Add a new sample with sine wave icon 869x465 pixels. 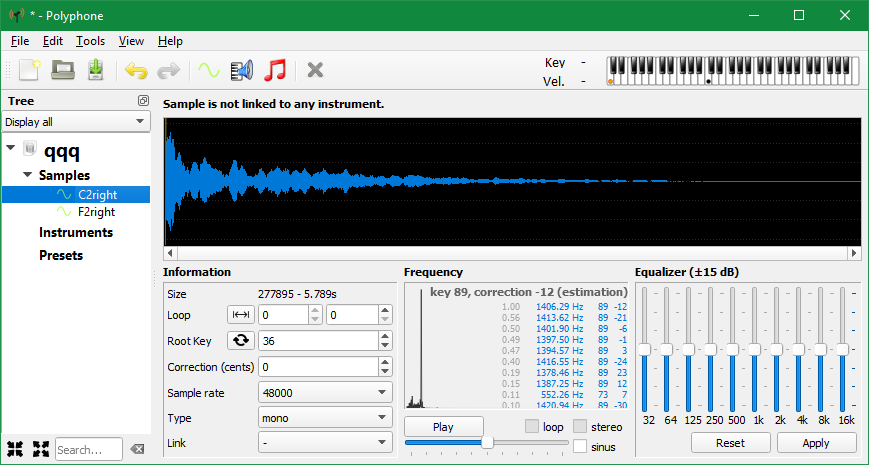click(x=207, y=70)
